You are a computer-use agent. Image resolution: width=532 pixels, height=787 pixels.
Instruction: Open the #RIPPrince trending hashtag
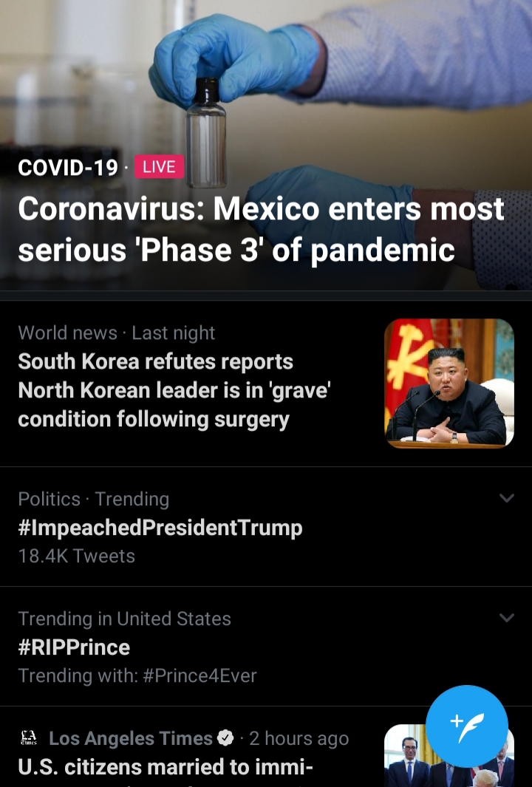[x=74, y=647]
